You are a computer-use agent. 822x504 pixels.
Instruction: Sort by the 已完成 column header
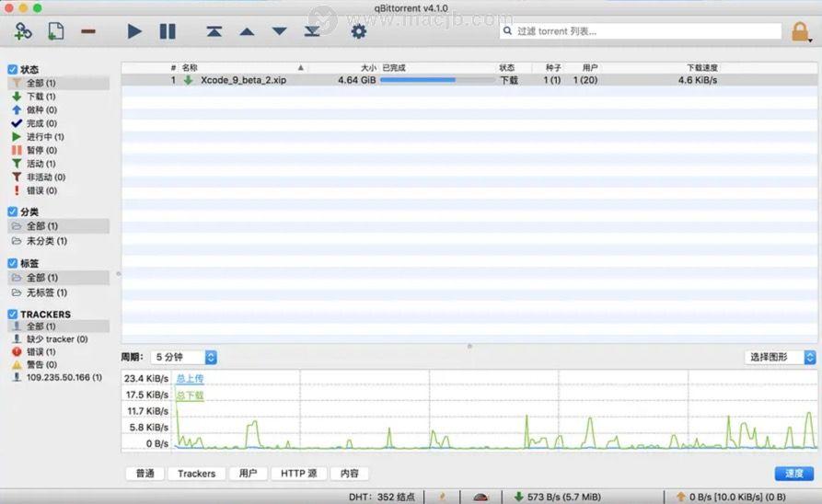pos(436,67)
